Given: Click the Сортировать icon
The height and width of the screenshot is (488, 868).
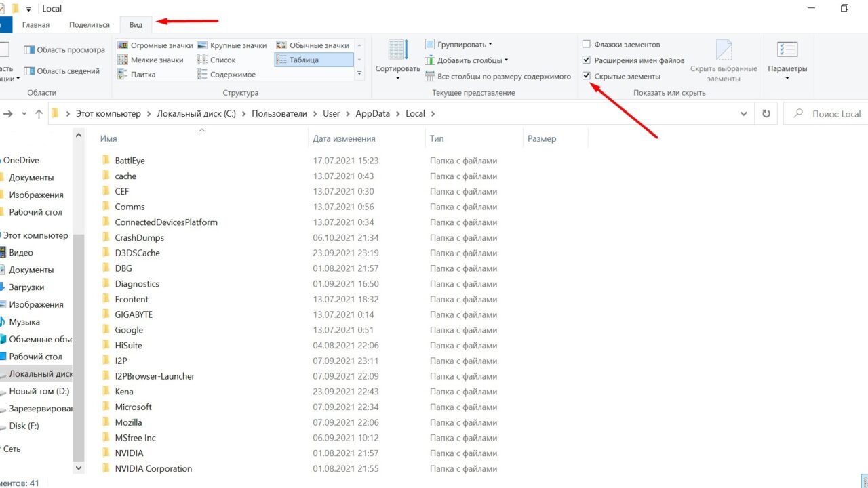Looking at the screenshot, I should pyautogui.click(x=397, y=51).
